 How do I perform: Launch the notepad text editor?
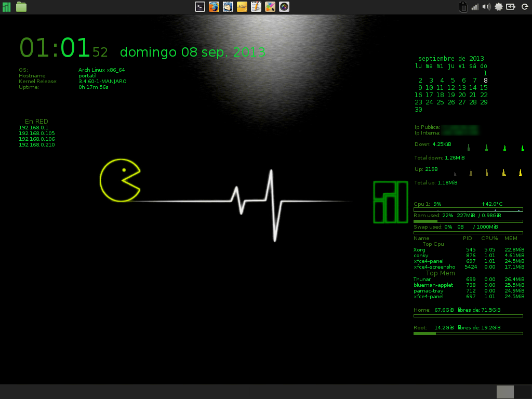click(x=256, y=7)
